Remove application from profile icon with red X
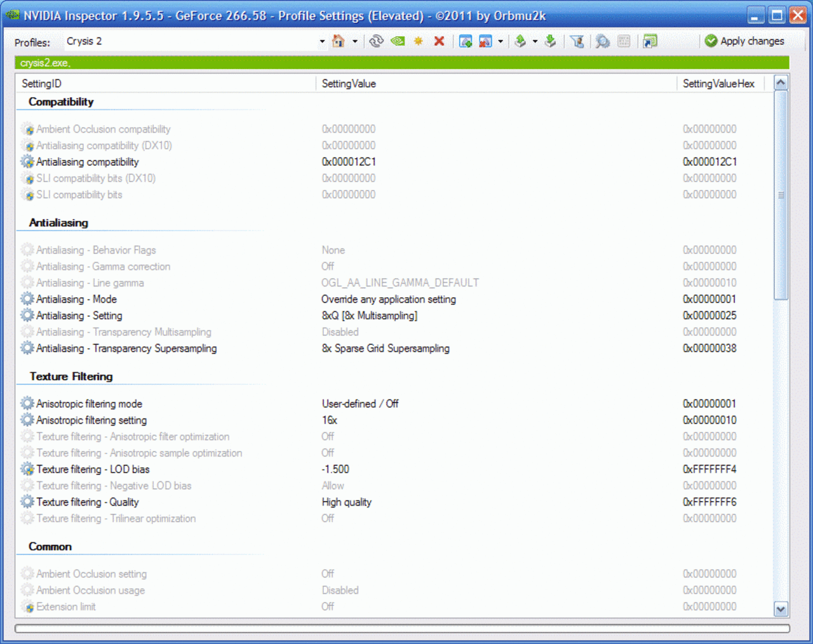Viewport: 813px width, 644px height. 486,41
